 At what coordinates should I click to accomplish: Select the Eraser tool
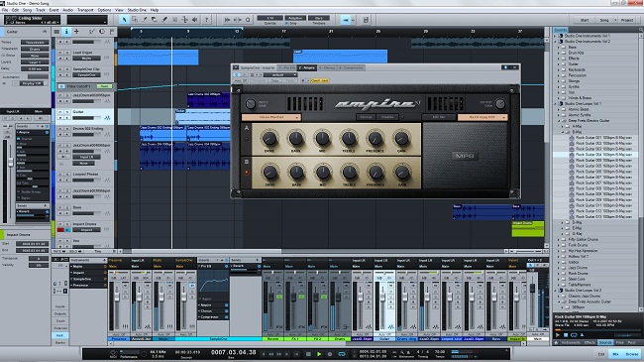click(x=154, y=20)
